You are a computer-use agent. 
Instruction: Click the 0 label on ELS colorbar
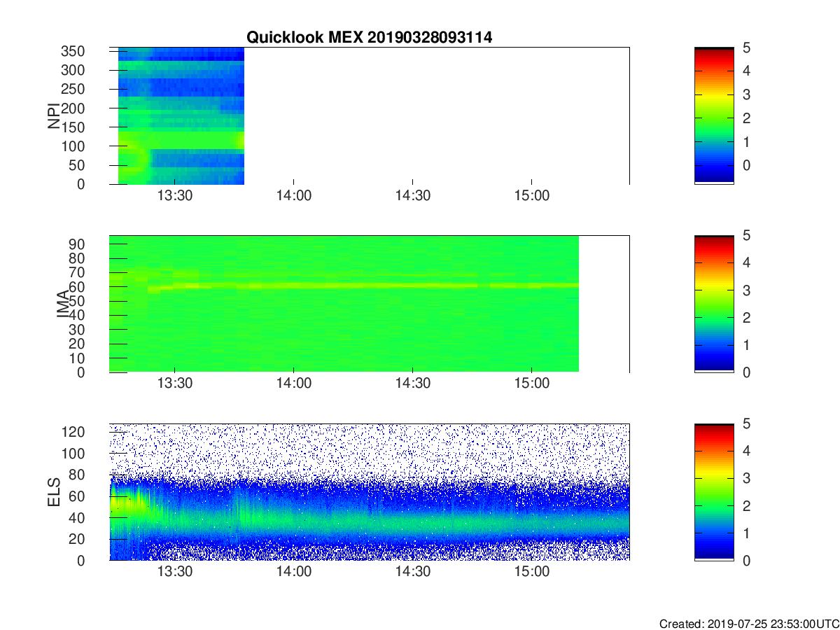746,560
